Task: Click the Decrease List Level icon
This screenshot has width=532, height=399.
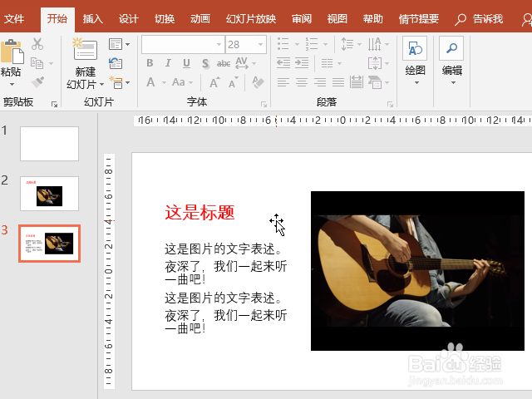Action: pyautogui.click(x=283, y=63)
